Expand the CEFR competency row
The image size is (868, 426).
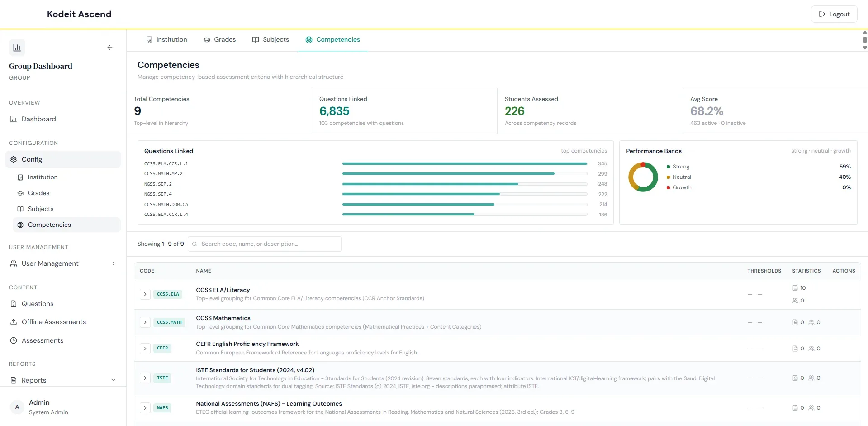(145, 349)
